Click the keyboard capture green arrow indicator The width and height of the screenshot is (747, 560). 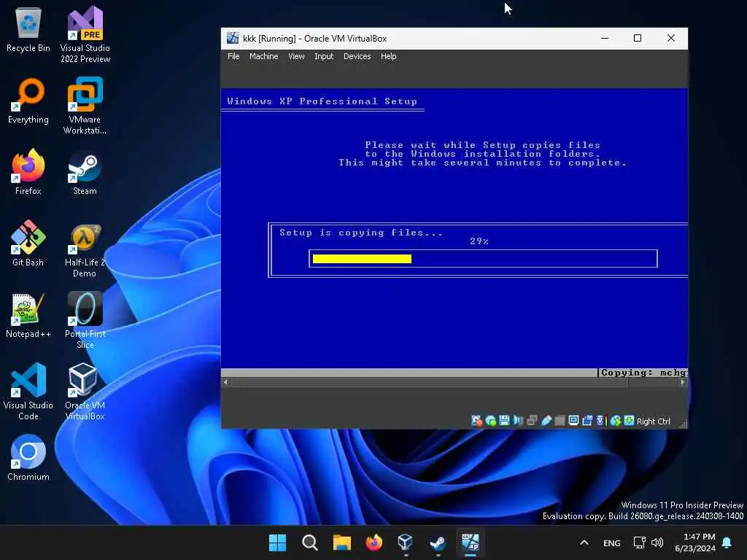630,421
